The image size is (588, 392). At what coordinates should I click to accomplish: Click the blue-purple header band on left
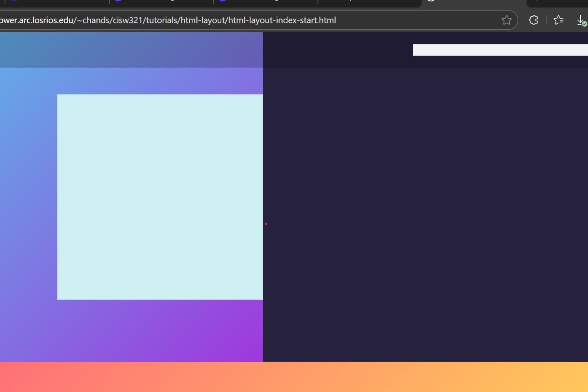coord(131,50)
